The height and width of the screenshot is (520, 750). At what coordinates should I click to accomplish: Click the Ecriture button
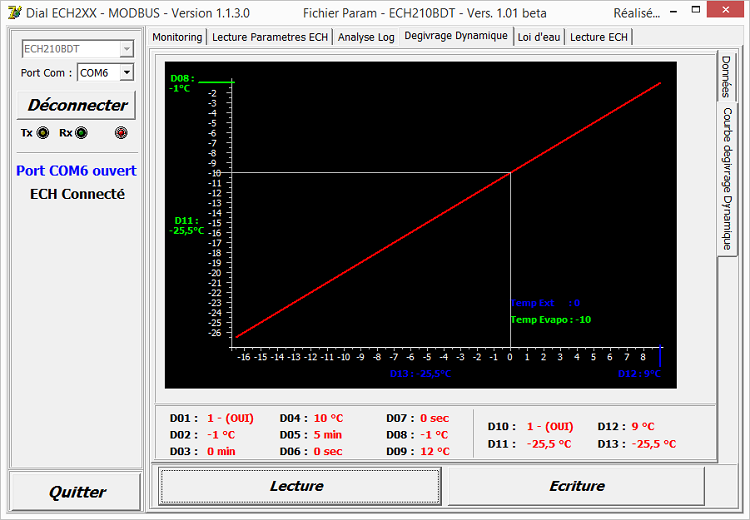[x=577, y=486]
